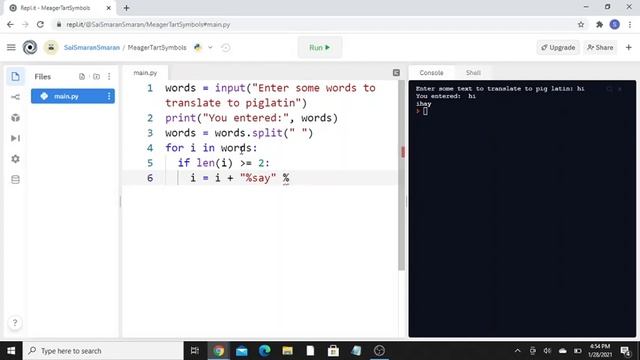The image size is (640, 360).
Task: Click the Replit logo icon
Action: pyautogui.click(x=30, y=47)
